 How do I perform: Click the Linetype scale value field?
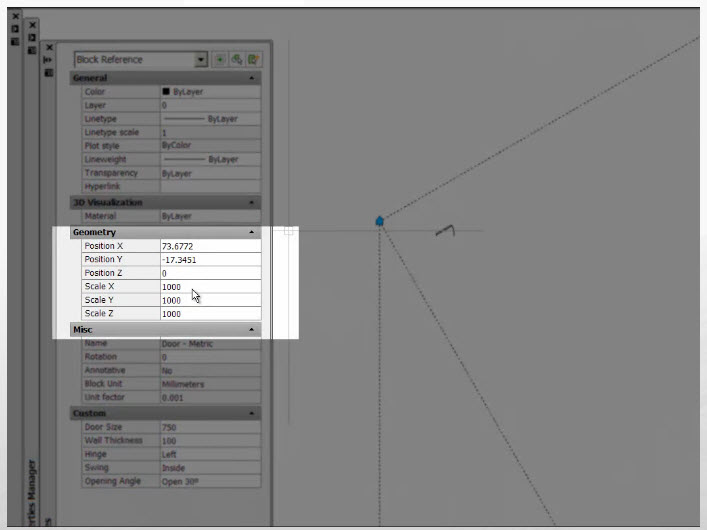click(x=211, y=132)
